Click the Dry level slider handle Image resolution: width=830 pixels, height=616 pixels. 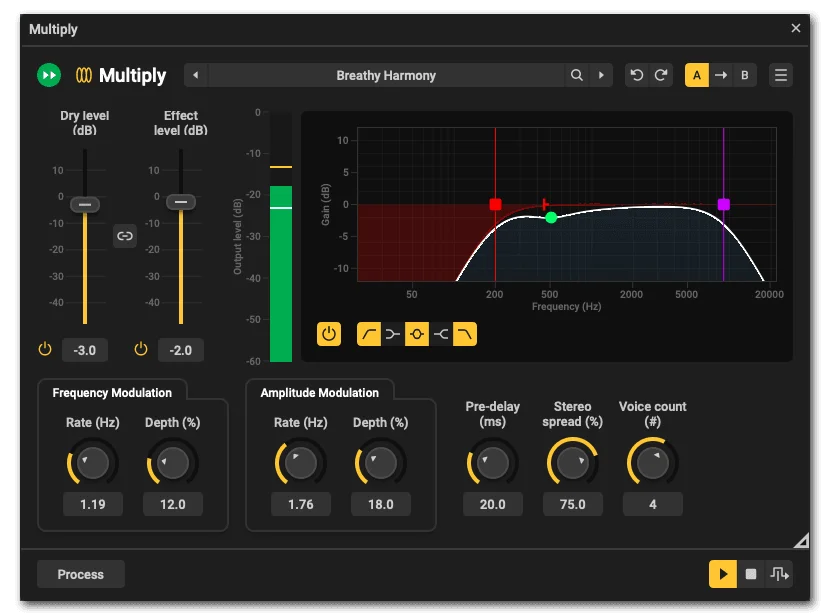(85, 204)
